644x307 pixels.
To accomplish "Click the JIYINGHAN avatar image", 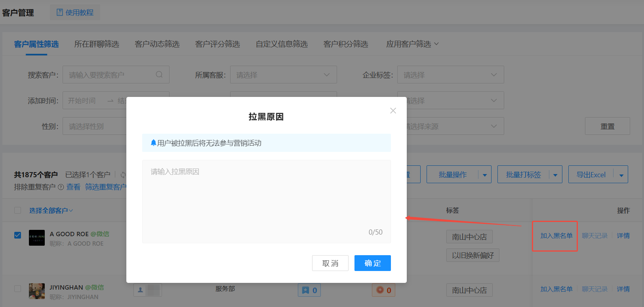I will pos(37,291).
